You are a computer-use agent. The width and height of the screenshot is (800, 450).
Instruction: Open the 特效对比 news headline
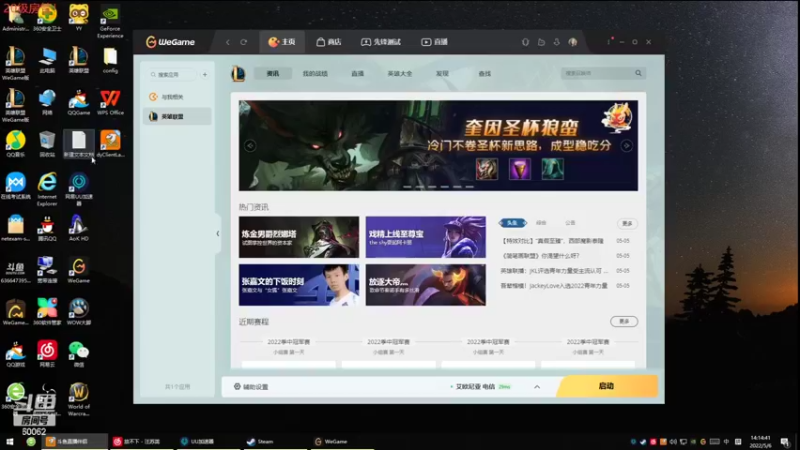[x=552, y=241]
